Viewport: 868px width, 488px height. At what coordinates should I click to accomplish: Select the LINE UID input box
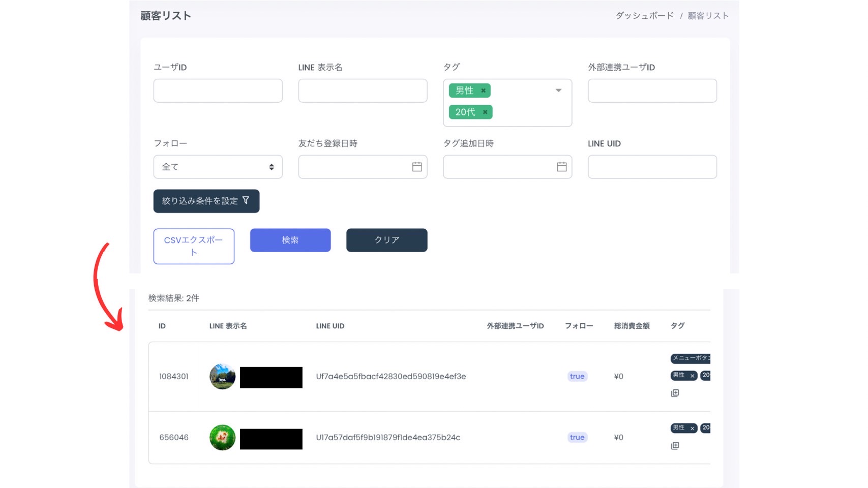pos(652,167)
